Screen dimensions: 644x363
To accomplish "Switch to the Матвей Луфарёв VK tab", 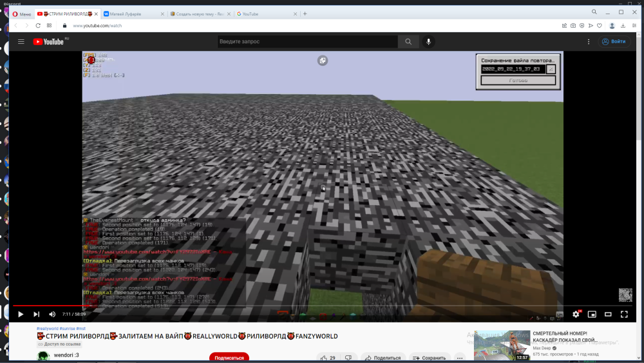I will (x=133, y=14).
